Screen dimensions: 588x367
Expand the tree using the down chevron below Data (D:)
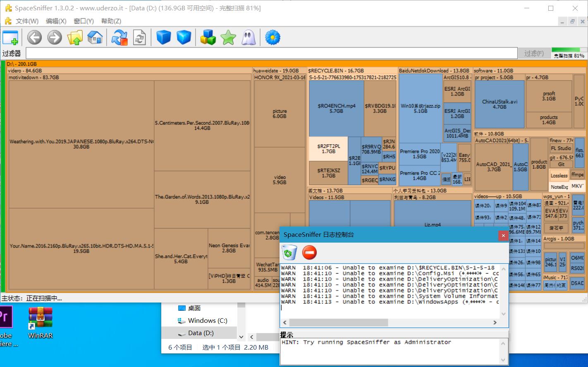coord(241,337)
